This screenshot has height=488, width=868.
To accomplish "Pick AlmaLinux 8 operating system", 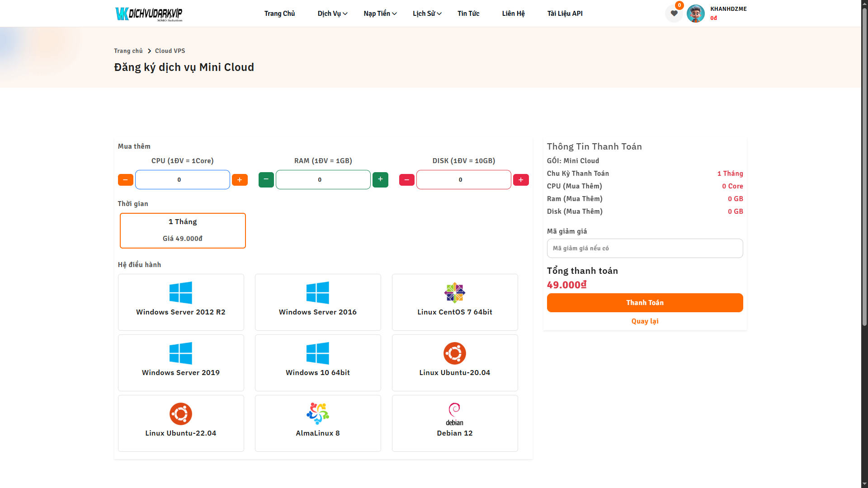I will (318, 423).
